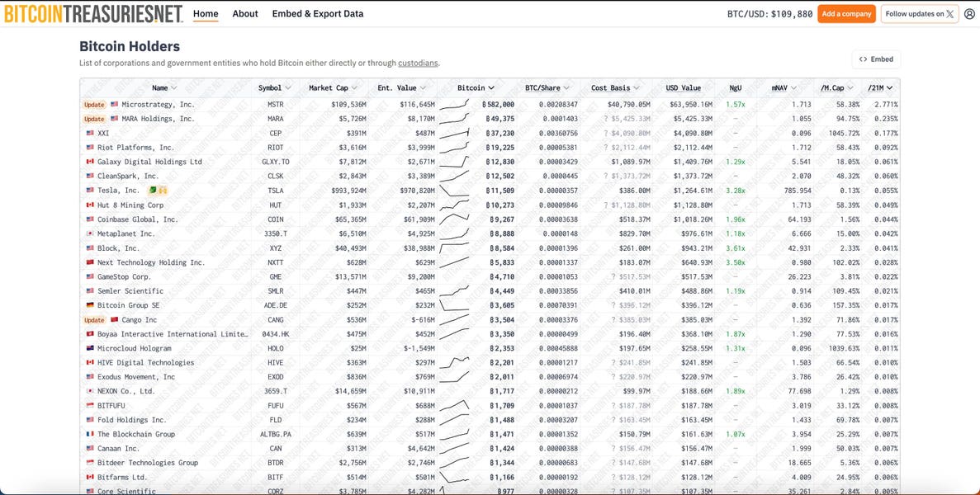Click the GLXY.TO symbol cell
The width and height of the screenshot is (980, 495).
point(276,162)
